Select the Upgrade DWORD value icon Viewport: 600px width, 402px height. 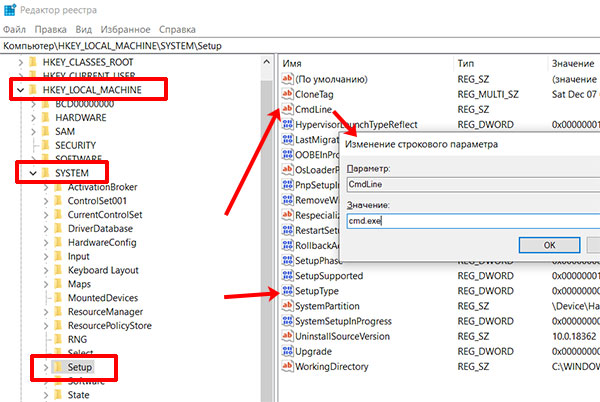288,352
